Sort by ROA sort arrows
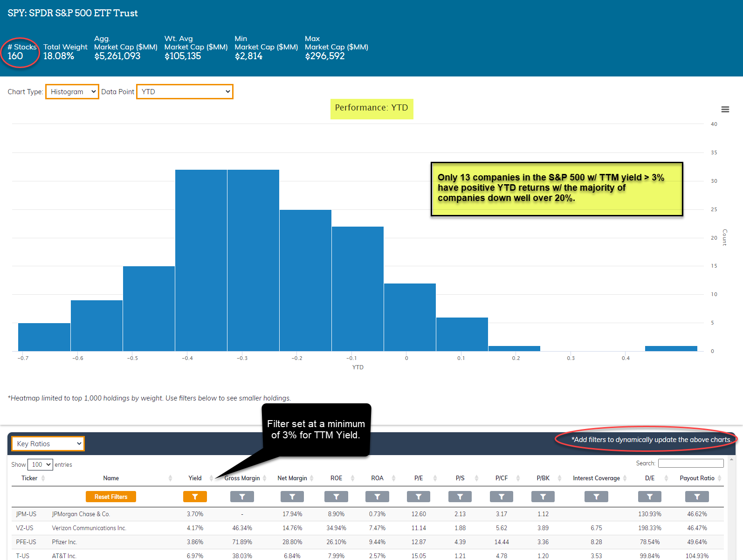This screenshot has width=743, height=560. (393, 478)
